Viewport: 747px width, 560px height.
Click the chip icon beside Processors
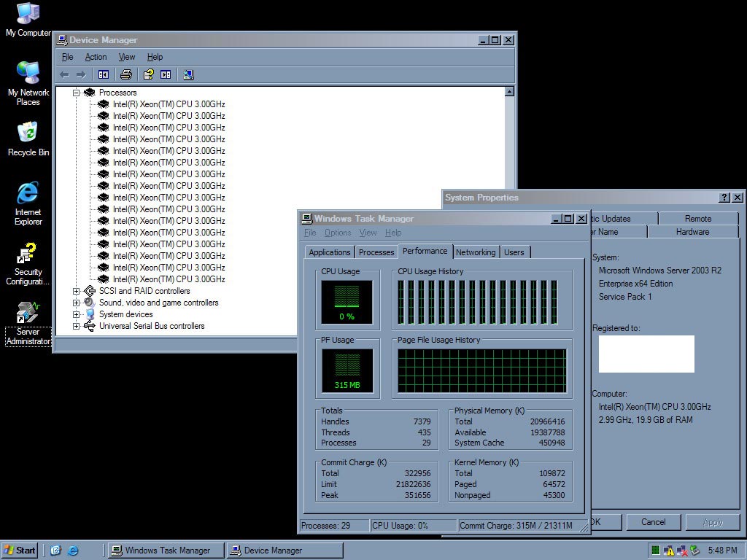pos(89,93)
